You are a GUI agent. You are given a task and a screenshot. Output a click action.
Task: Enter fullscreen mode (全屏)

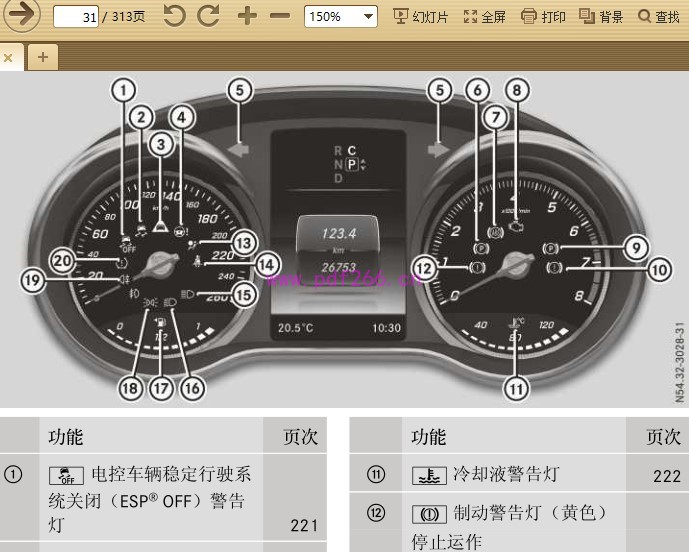(x=485, y=17)
